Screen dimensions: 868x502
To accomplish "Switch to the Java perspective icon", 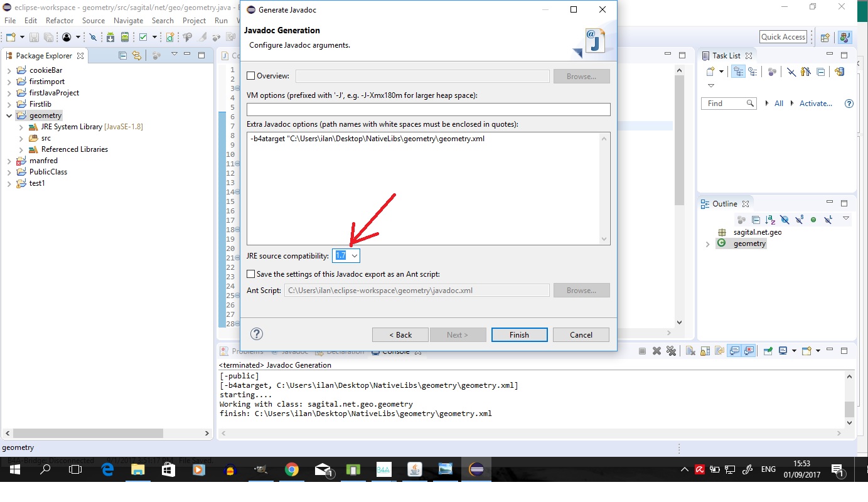I will point(845,38).
